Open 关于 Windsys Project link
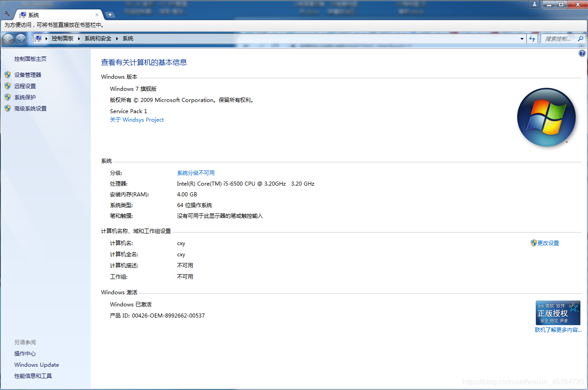Image resolution: width=588 pixels, height=390 pixels. (x=137, y=120)
